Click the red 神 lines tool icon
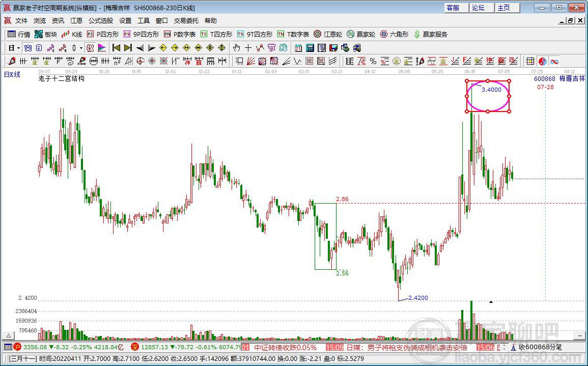This screenshot has width=588, height=366. [187, 61]
